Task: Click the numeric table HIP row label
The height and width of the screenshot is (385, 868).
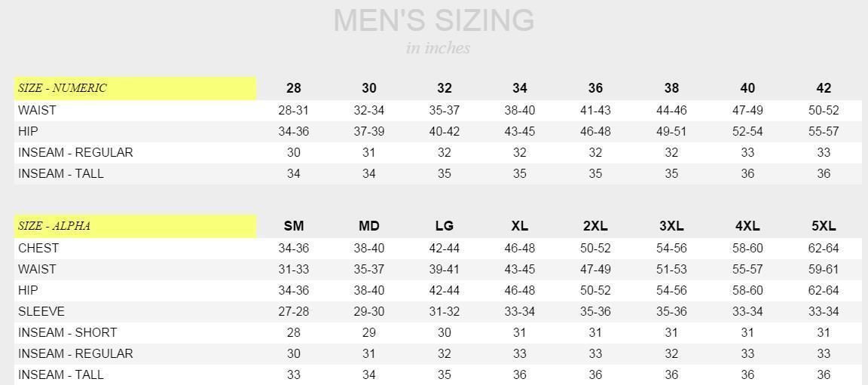Action: [28, 132]
